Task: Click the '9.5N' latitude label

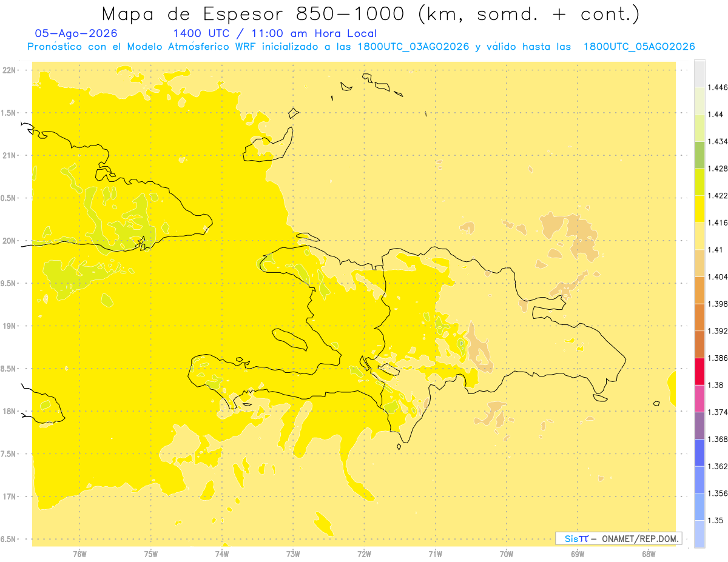Action: click(8, 283)
